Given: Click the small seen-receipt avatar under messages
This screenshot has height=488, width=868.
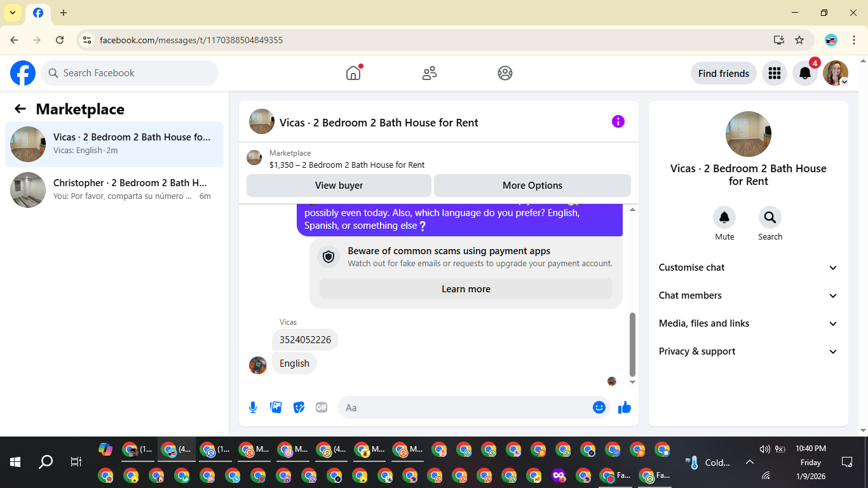Looking at the screenshot, I should pyautogui.click(x=612, y=381).
